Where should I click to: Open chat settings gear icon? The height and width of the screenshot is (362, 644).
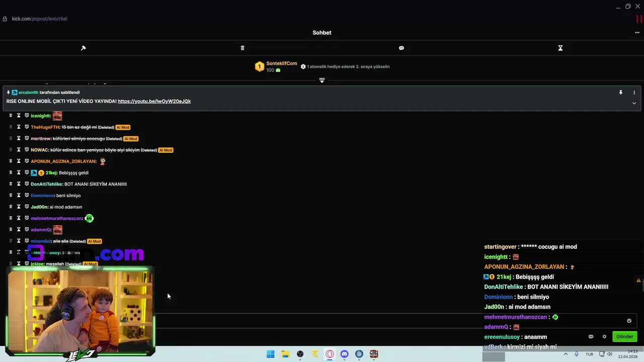tap(604, 337)
